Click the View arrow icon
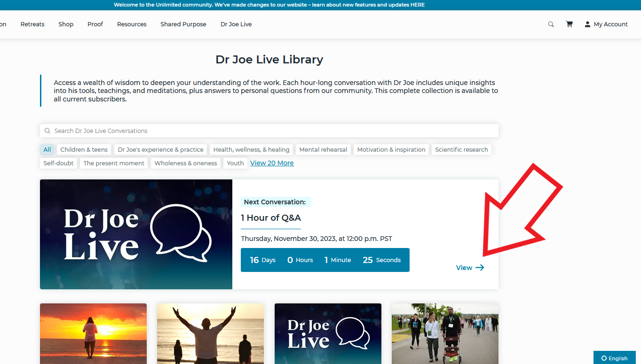The width and height of the screenshot is (641, 364). pyautogui.click(x=480, y=268)
